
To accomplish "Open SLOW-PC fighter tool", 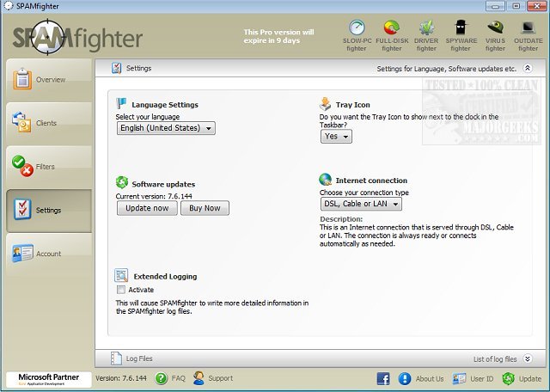I will point(357,35).
